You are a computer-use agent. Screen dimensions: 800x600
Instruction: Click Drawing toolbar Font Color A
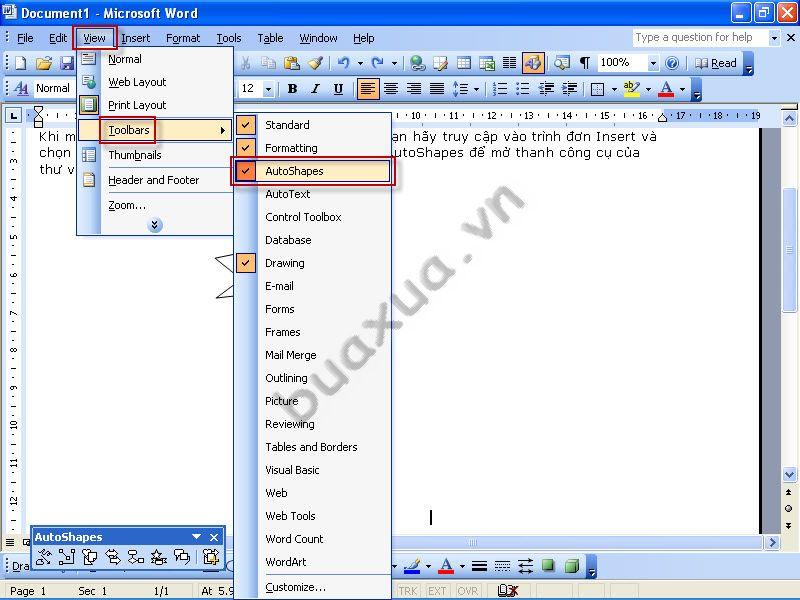446,566
